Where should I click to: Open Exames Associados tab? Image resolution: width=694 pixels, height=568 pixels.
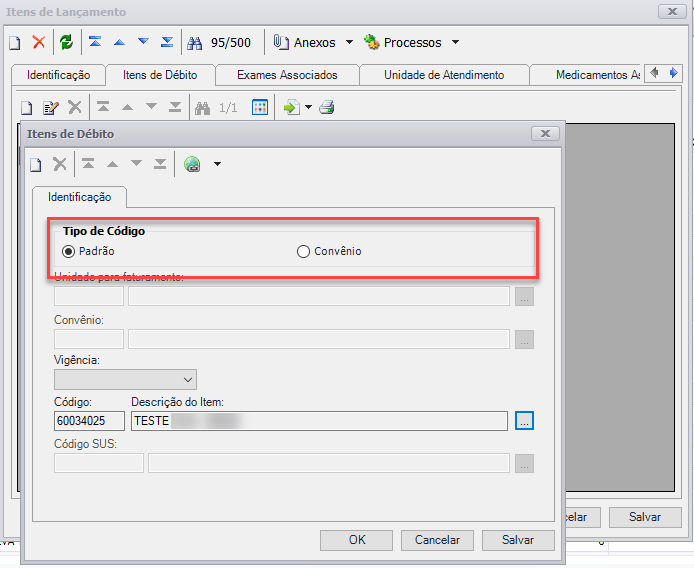click(287, 75)
